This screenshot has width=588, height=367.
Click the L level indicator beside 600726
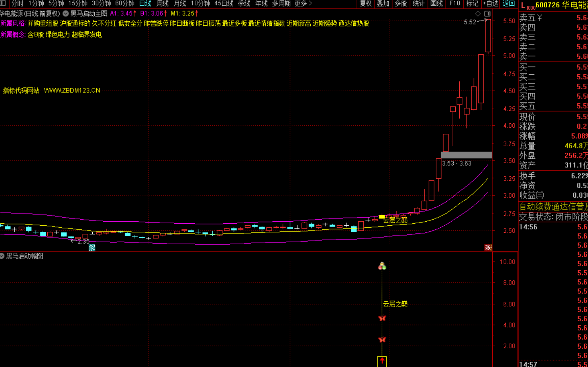(x=523, y=5)
